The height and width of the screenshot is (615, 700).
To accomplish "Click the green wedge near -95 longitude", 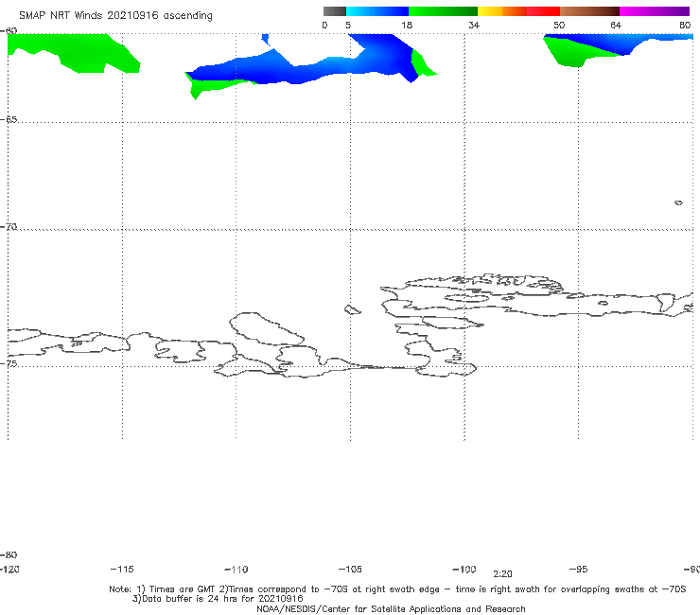I will 576,54.
